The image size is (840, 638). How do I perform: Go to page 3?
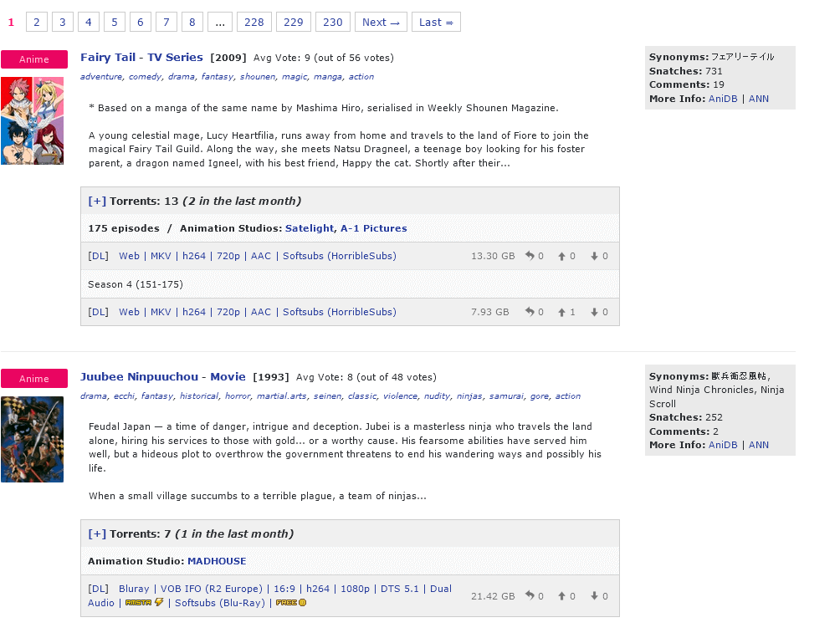click(x=63, y=22)
